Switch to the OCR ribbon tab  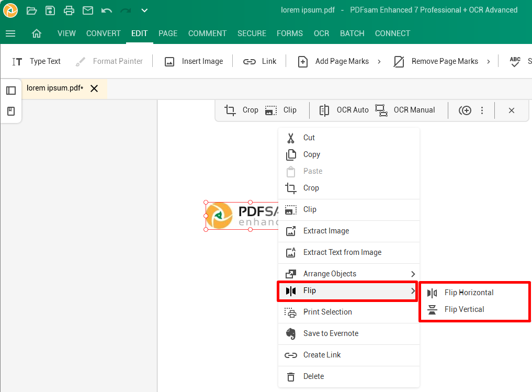point(321,33)
